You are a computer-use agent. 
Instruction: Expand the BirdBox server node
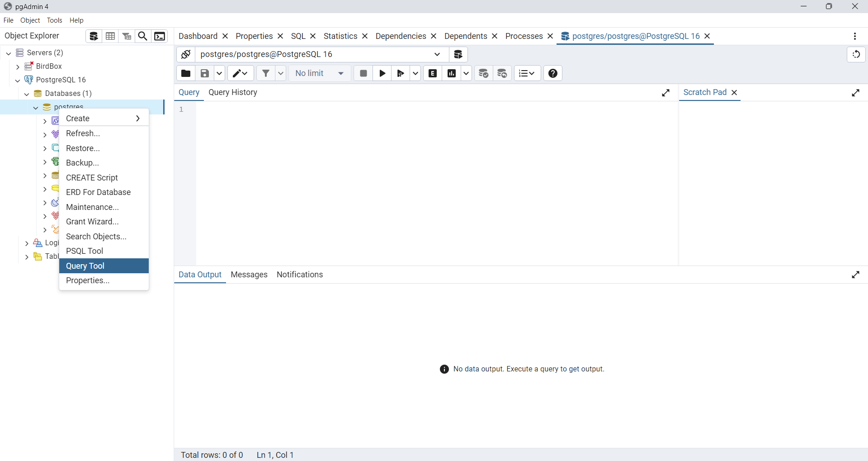[x=17, y=67]
